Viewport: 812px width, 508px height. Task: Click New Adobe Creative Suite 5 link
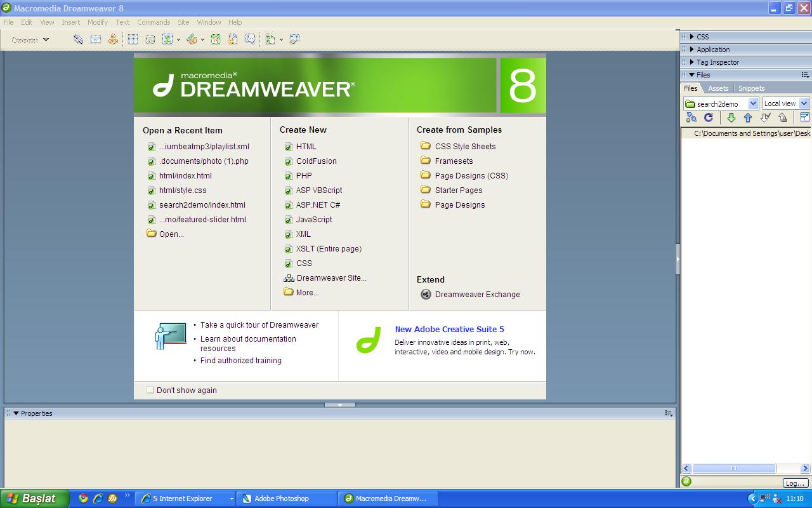(449, 330)
